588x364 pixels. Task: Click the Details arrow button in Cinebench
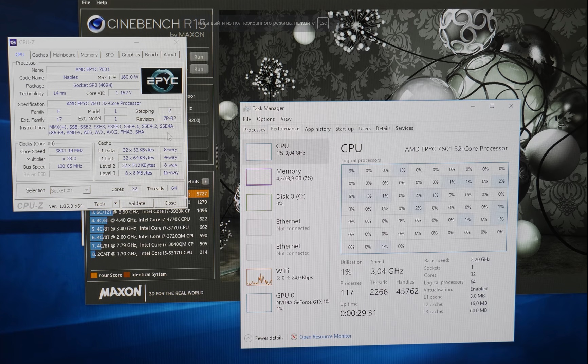(x=205, y=181)
